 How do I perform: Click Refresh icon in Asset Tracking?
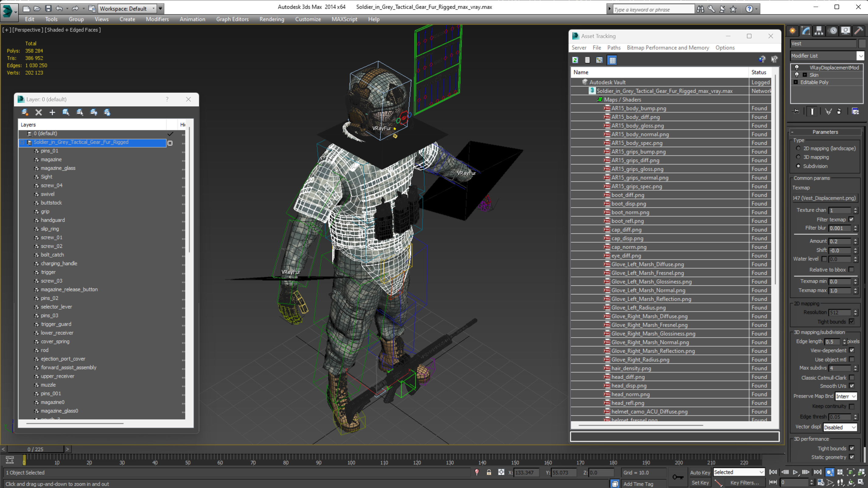(575, 60)
